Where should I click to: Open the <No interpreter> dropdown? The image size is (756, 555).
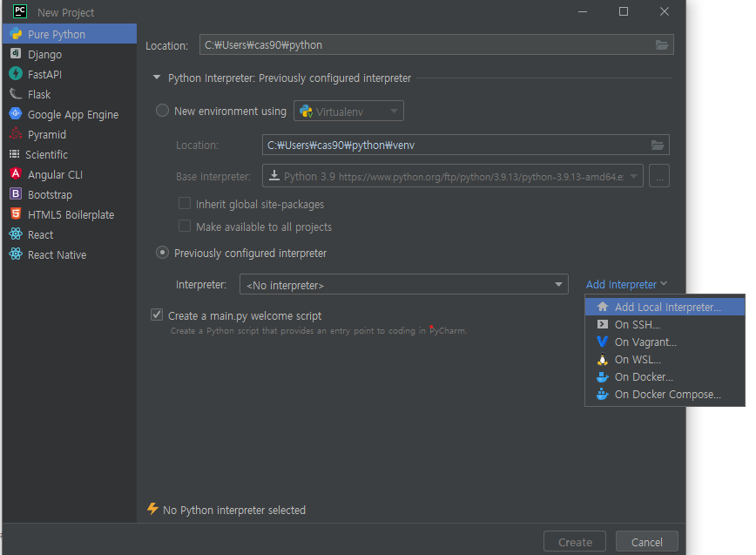(x=404, y=285)
